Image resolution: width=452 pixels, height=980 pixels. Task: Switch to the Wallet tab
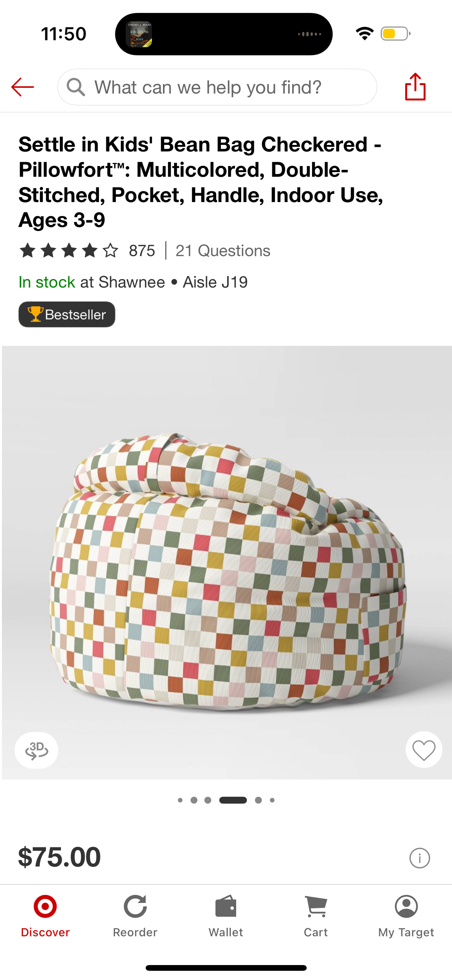(226, 916)
